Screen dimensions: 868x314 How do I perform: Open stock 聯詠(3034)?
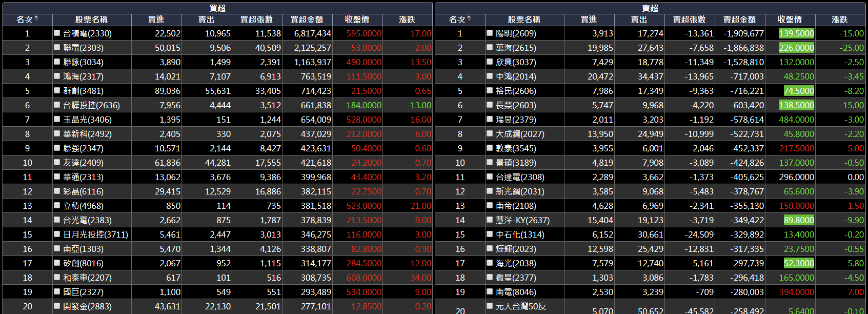tap(83, 62)
